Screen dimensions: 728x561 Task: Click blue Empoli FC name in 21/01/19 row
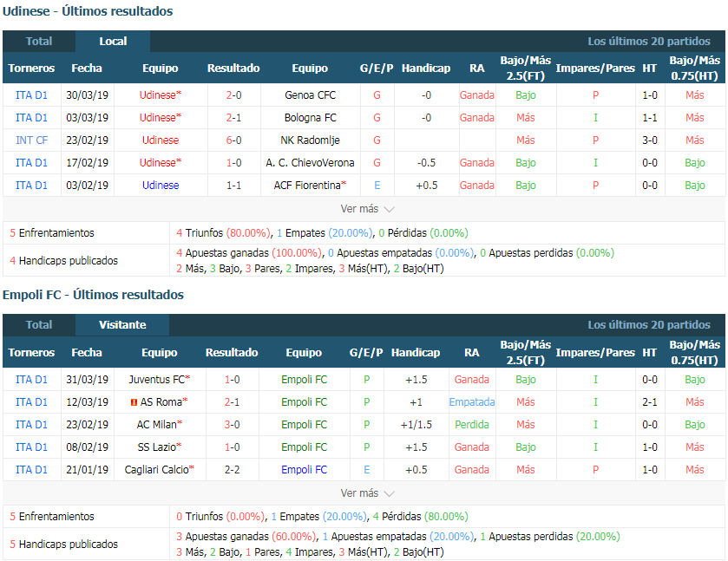(304, 470)
